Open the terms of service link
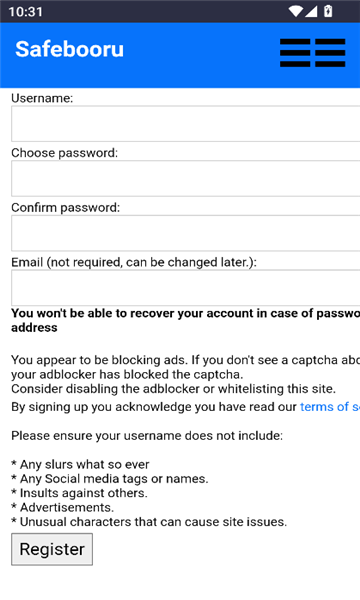Image resolution: width=360 pixels, height=600 pixels. click(x=330, y=407)
